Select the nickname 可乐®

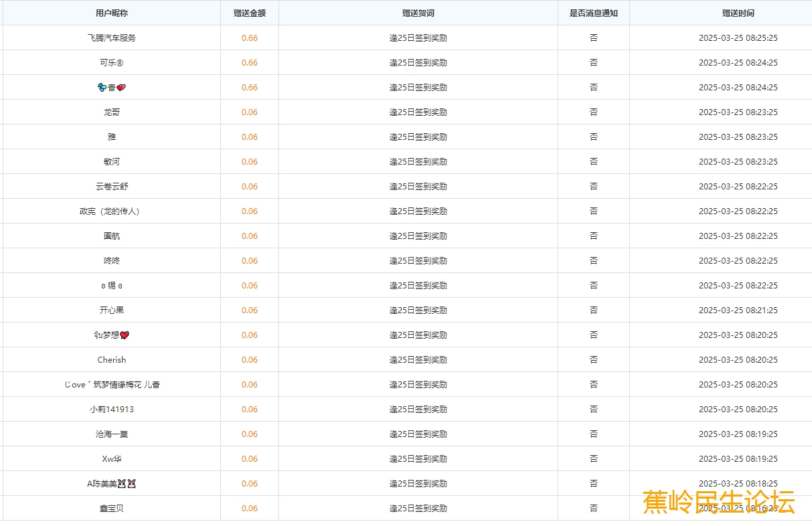(x=111, y=63)
